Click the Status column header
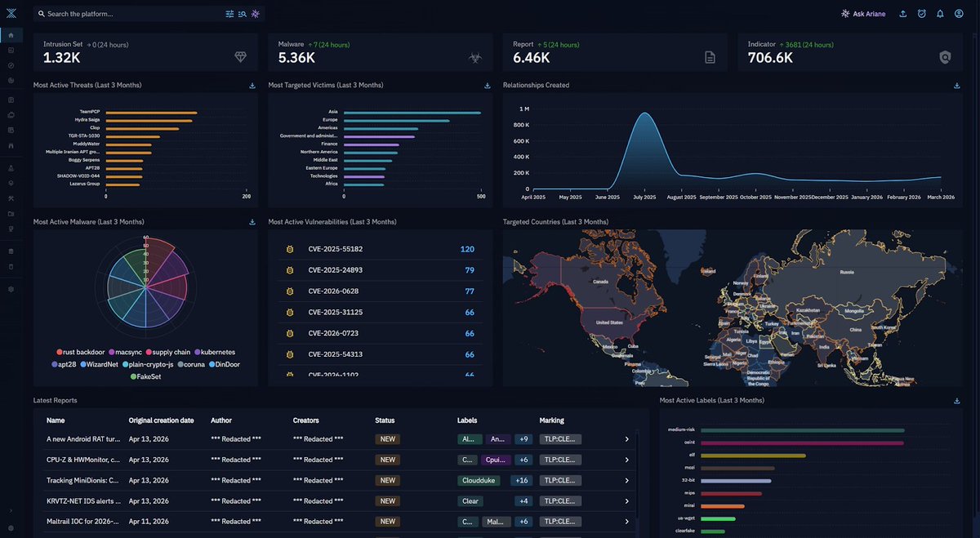980x538 pixels. (x=385, y=420)
